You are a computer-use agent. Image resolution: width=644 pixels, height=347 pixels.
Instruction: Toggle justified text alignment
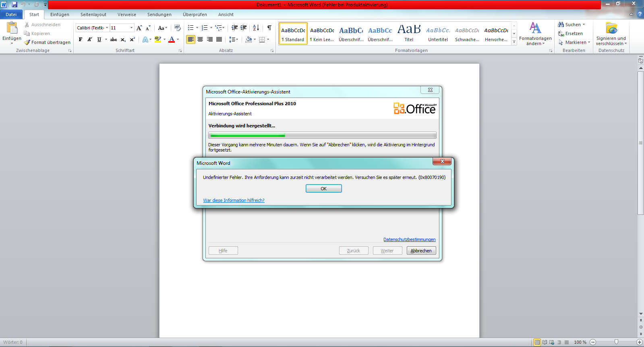[x=219, y=39]
